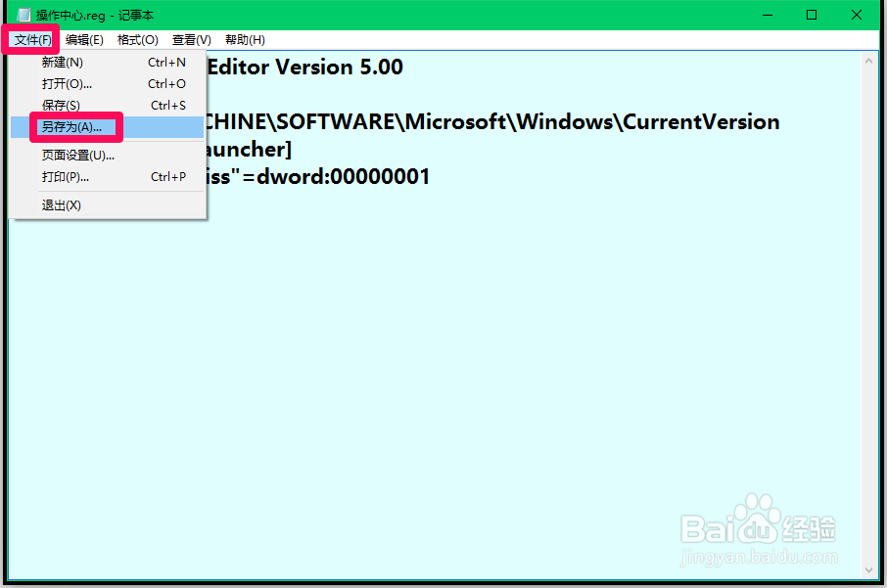Maximize the Notepad window
This screenshot has width=887, height=588.
point(812,15)
